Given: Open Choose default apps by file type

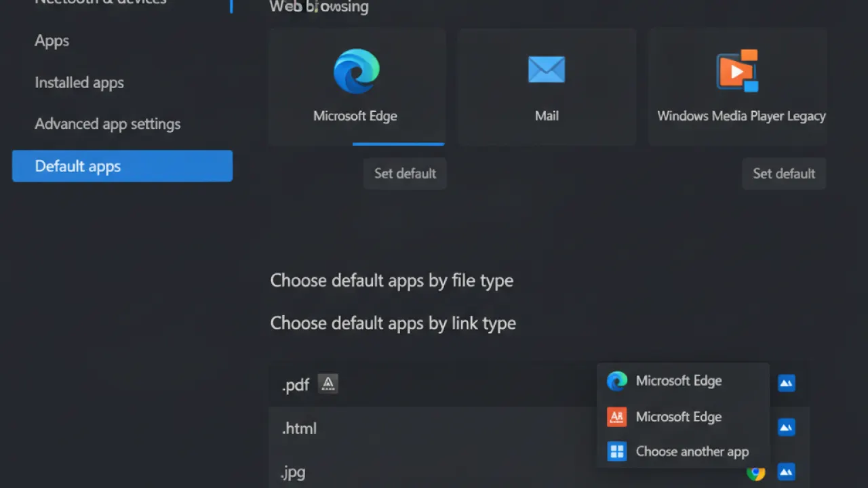Looking at the screenshot, I should click(x=392, y=281).
